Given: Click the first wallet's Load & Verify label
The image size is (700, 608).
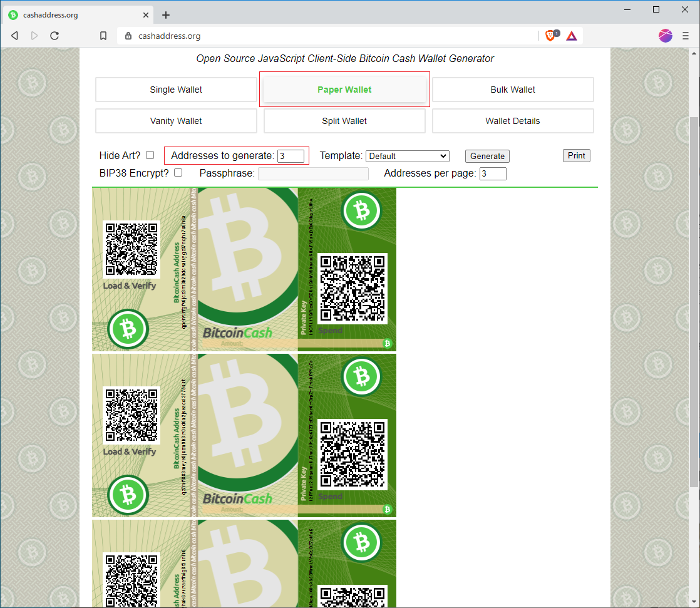Looking at the screenshot, I should pos(130,286).
